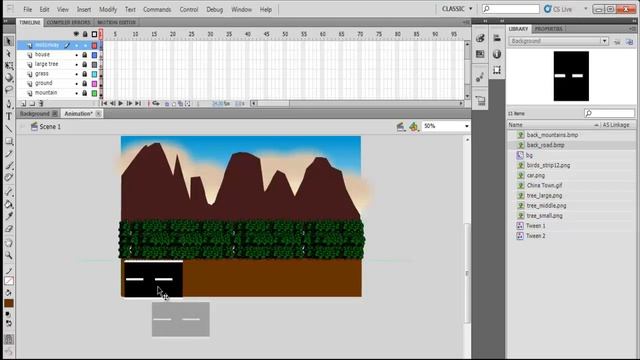Select the Line tool
The height and width of the screenshot is (360, 640).
tap(9, 129)
